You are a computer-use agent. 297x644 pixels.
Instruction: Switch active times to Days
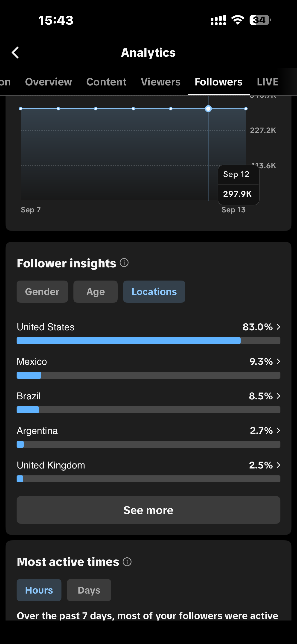(89, 590)
